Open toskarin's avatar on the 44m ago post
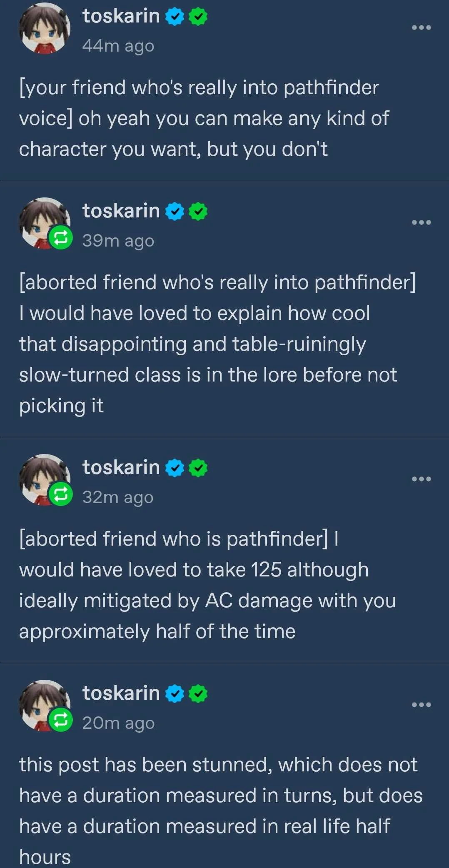Viewport: 449px width, 868px height. click(45, 28)
